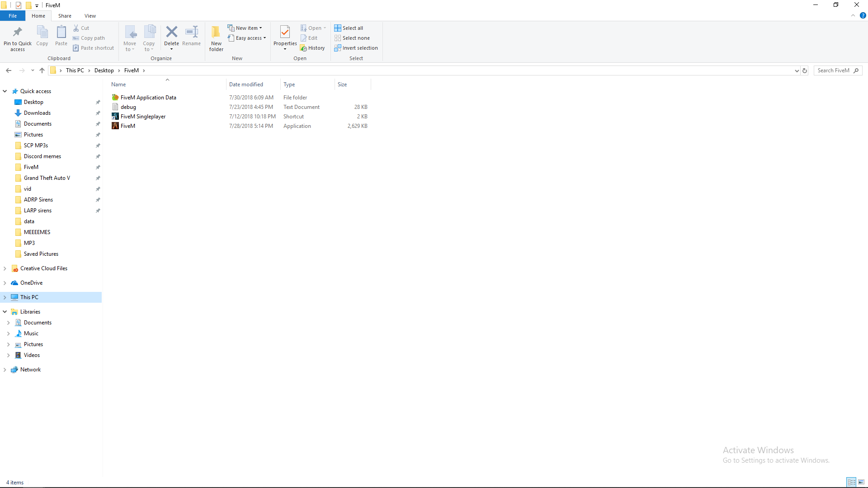Click the Properties checkmark icon
This screenshot has width=868, height=488.
pos(285,32)
